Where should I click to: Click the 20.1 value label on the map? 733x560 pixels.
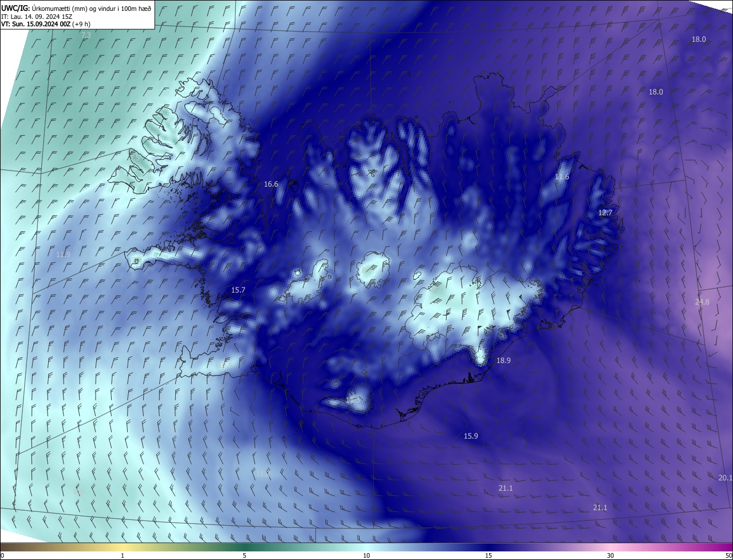coord(725,478)
